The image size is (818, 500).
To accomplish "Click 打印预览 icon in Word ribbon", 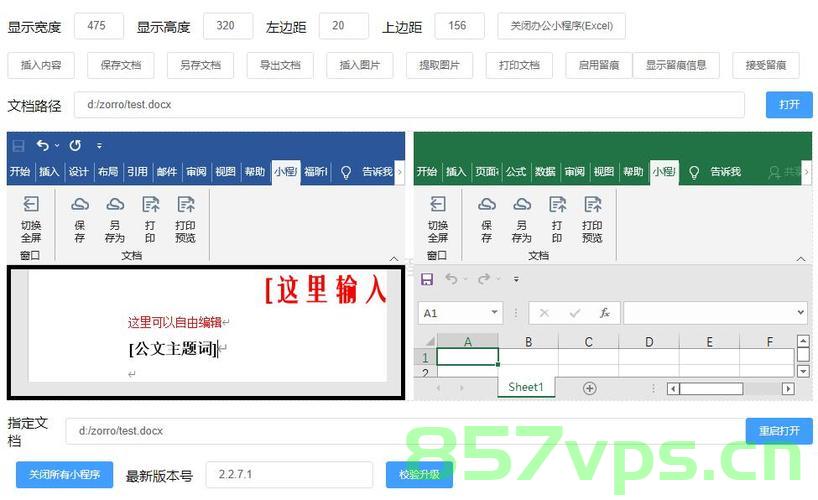I will [186, 204].
